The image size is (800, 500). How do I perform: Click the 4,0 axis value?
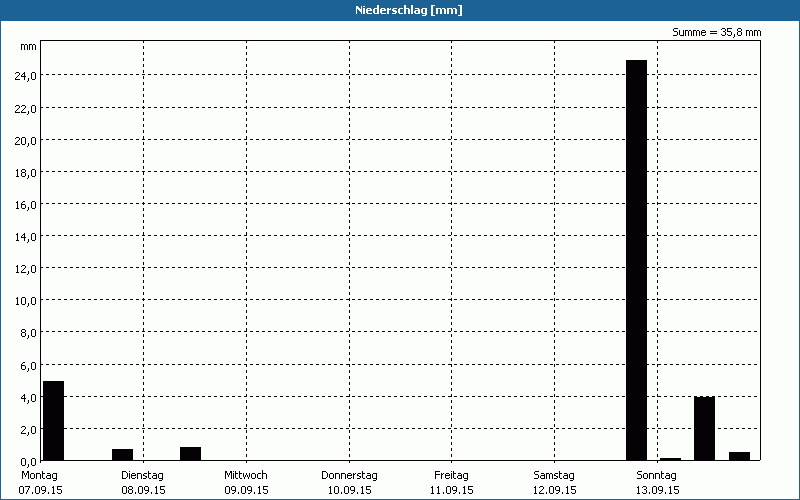[x=28, y=398]
